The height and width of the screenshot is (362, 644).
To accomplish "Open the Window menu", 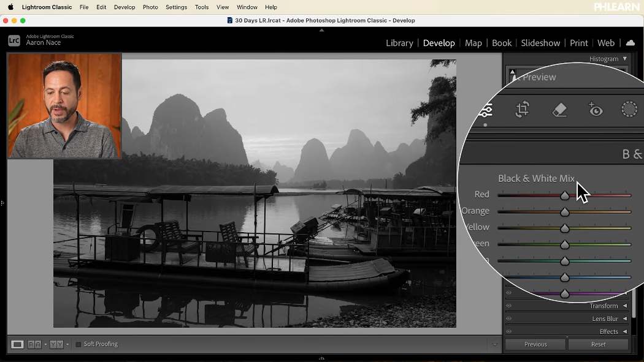I will [247, 7].
